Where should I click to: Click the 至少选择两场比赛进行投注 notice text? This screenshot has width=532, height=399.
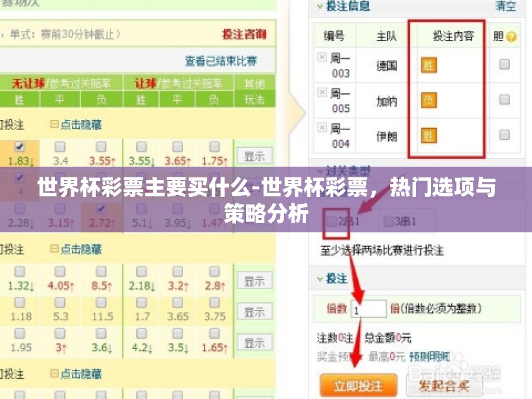click(382, 251)
